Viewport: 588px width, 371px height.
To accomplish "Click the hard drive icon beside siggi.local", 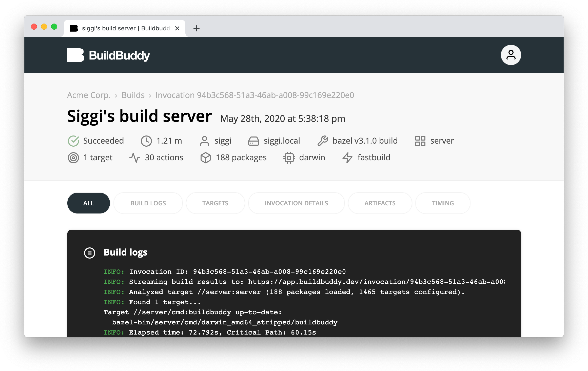I will (253, 141).
